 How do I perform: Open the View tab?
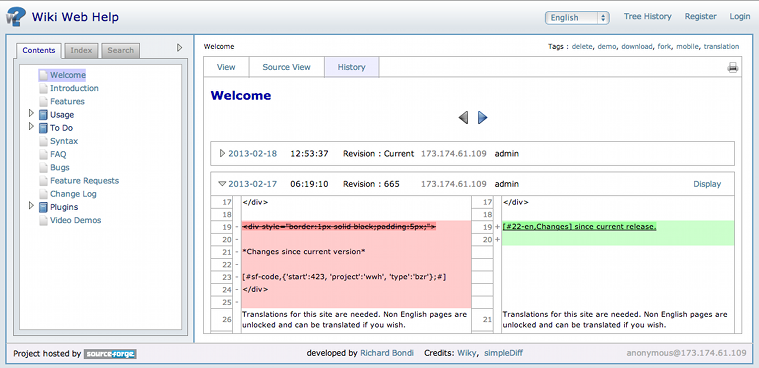(226, 67)
